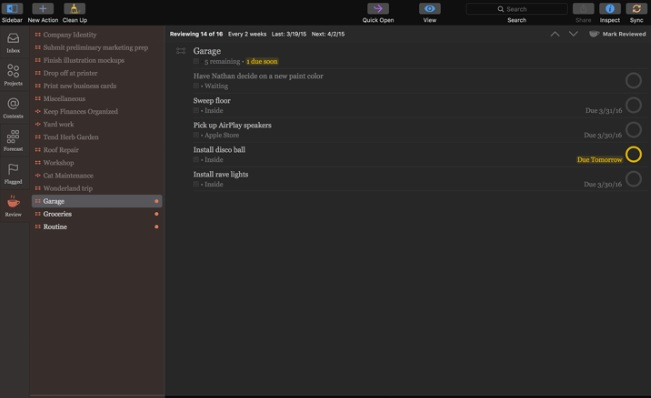Click the Due Tomorrow label
The image size is (651, 398).
pyautogui.click(x=600, y=160)
